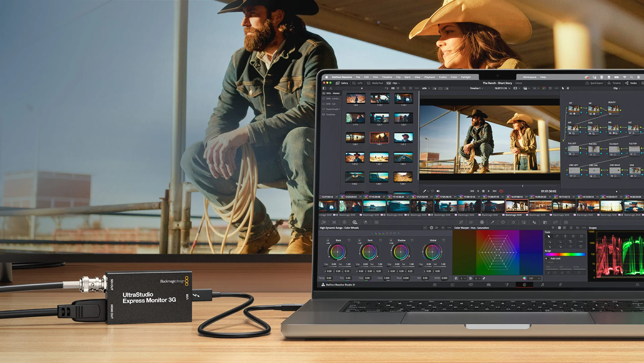Toggle the Gallery panel button
This screenshot has height=363, width=644.
[342, 83]
